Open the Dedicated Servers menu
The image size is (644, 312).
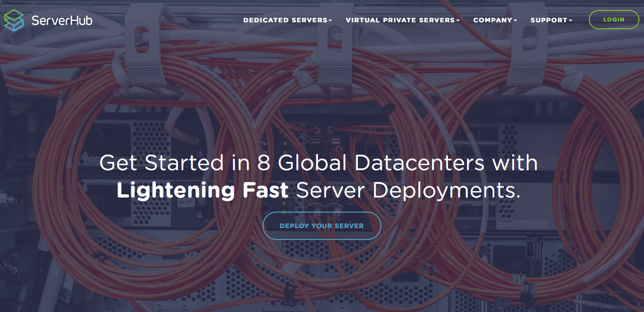pyautogui.click(x=287, y=20)
